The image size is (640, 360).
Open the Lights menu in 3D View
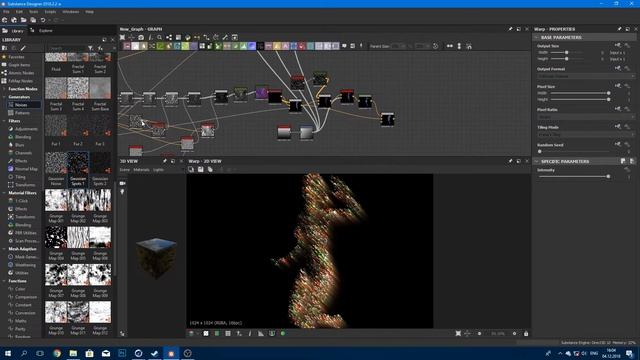[x=158, y=170]
